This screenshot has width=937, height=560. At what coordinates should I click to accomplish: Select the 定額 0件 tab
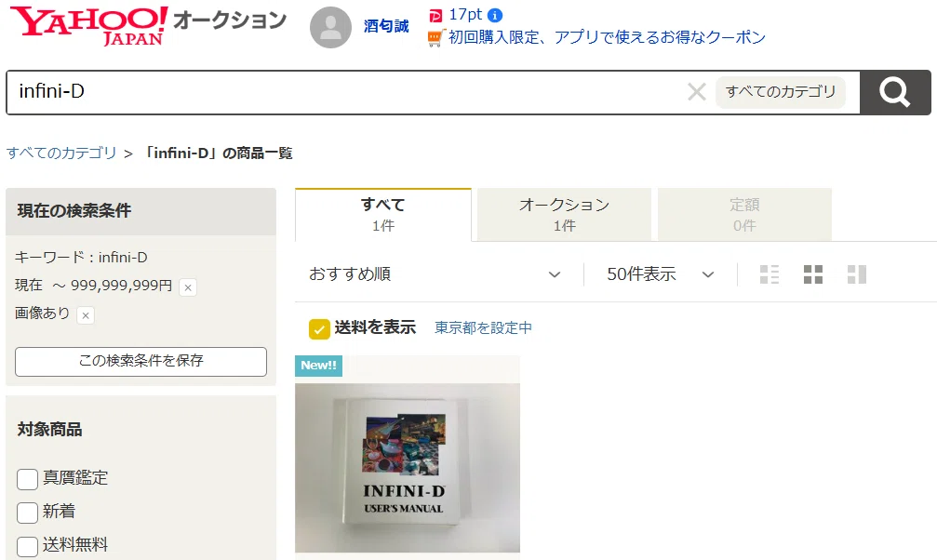pyautogui.click(x=744, y=215)
